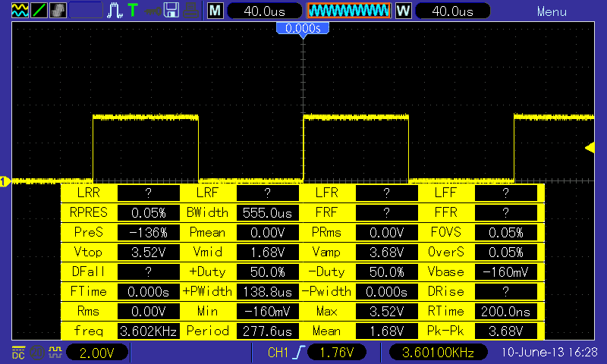Click the window timebase 40.0us field
The width and height of the screenshot is (607, 364).
pyautogui.click(x=452, y=11)
